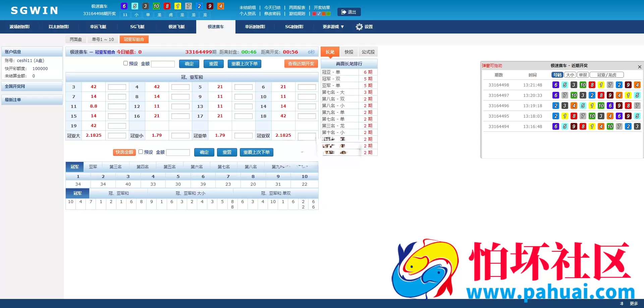This screenshot has width=644, height=308.
Task: Select 单双 view in the popup
Action: click(x=583, y=75)
